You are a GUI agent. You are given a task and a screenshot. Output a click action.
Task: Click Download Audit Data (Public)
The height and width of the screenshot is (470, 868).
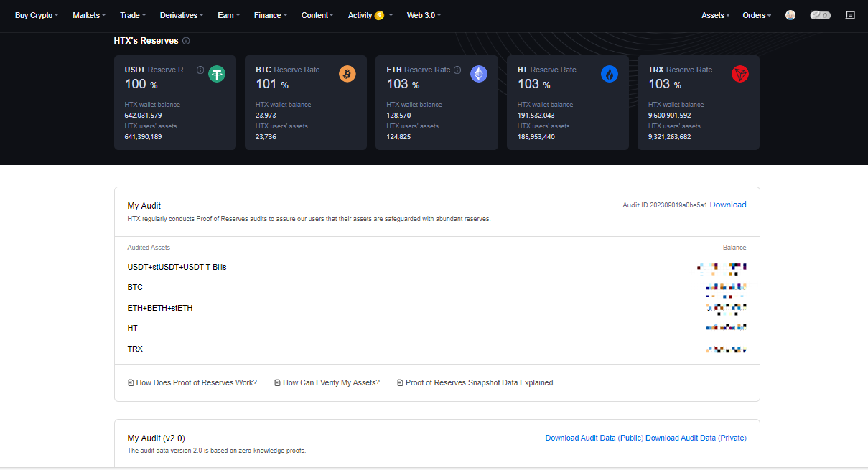coord(594,438)
